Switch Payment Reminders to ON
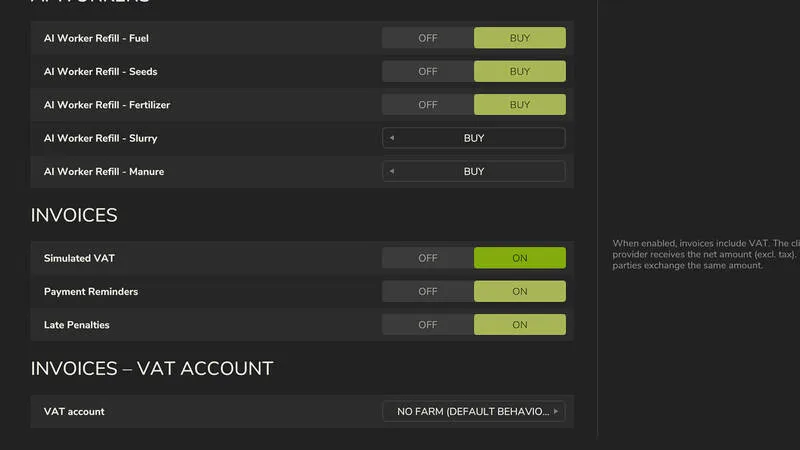 click(x=519, y=291)
